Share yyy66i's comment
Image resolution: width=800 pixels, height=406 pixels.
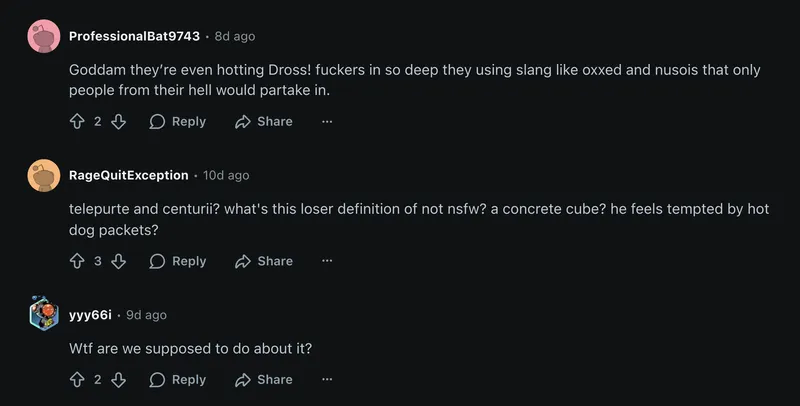coord(263,379)
